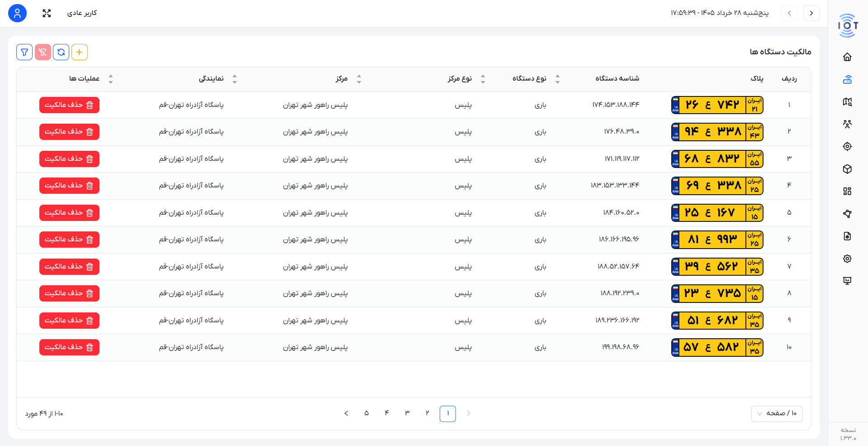Open the home icon in sidebar
Viewport: 868px width, 446px height.
[847, 57]
